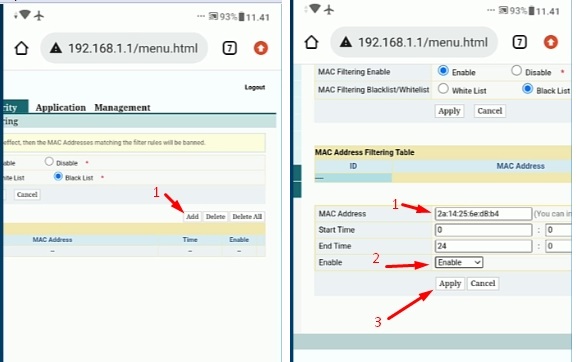Focus the Start Time minute field
Screen dimensions: 578x362
click(558, 230)
